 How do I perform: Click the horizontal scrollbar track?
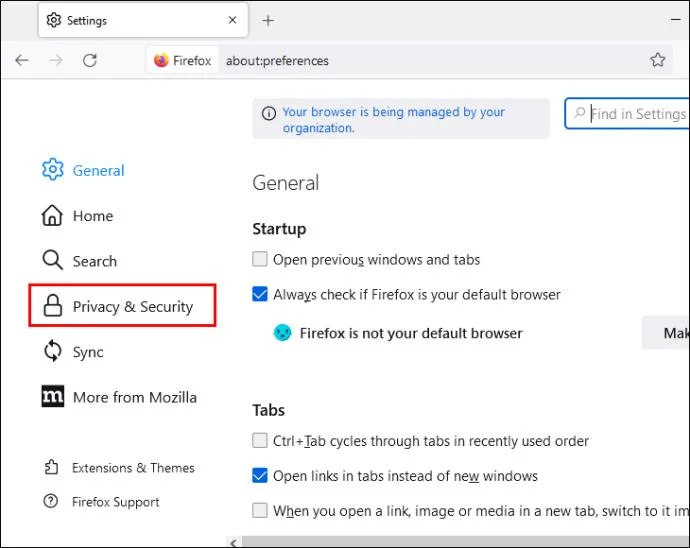(x=466, y=542)
